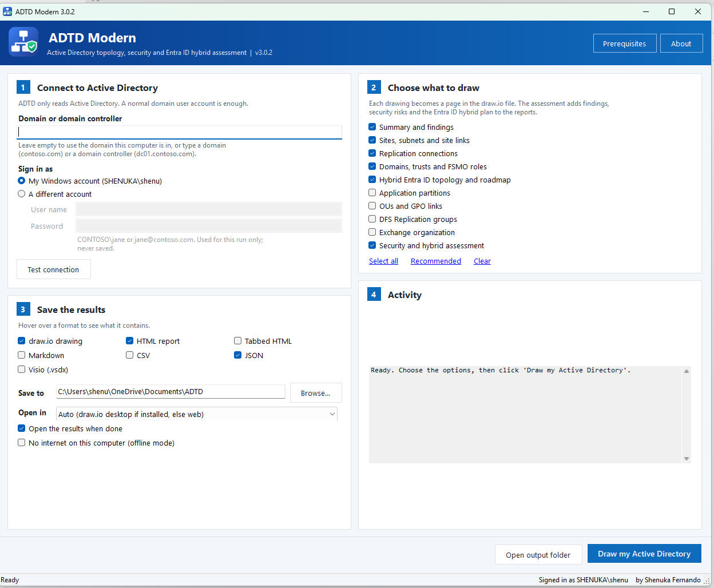Click the Clear link
Viewport: 714px width, 588px height.
(x=482, y=261)
